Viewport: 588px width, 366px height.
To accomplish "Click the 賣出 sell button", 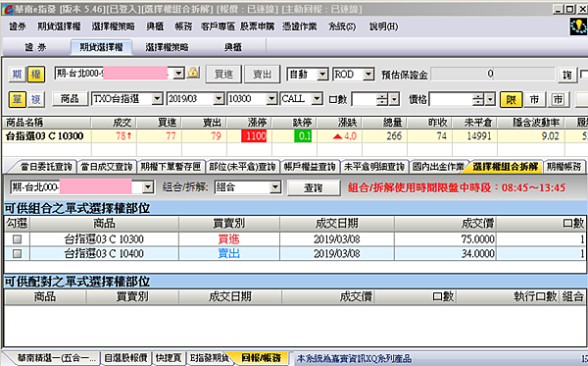I will [262, 75].
